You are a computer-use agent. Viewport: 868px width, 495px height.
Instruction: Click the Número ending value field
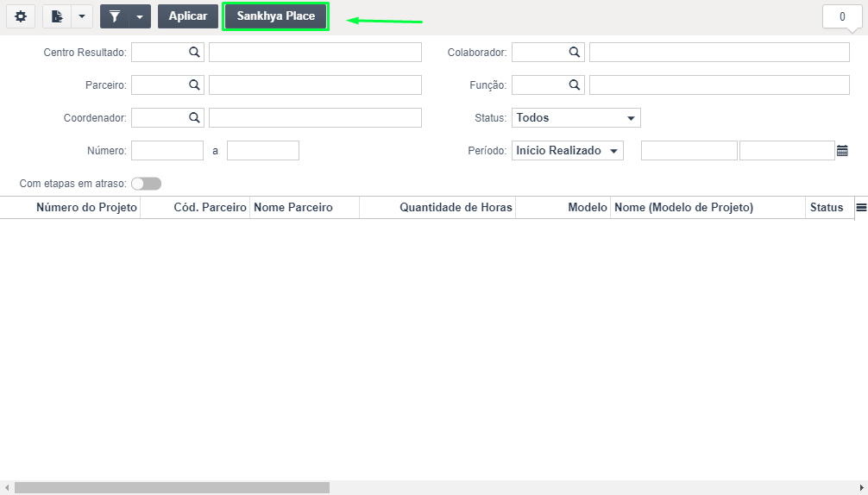click(263, 150)
